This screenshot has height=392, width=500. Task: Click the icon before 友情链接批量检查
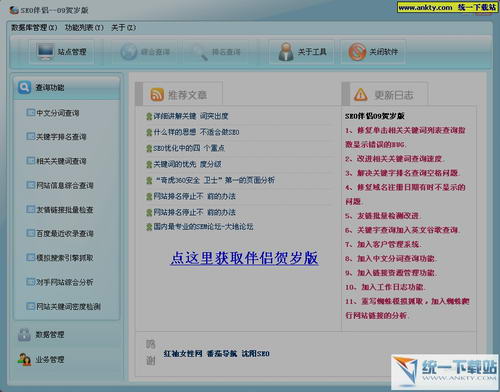coord(30,209)
